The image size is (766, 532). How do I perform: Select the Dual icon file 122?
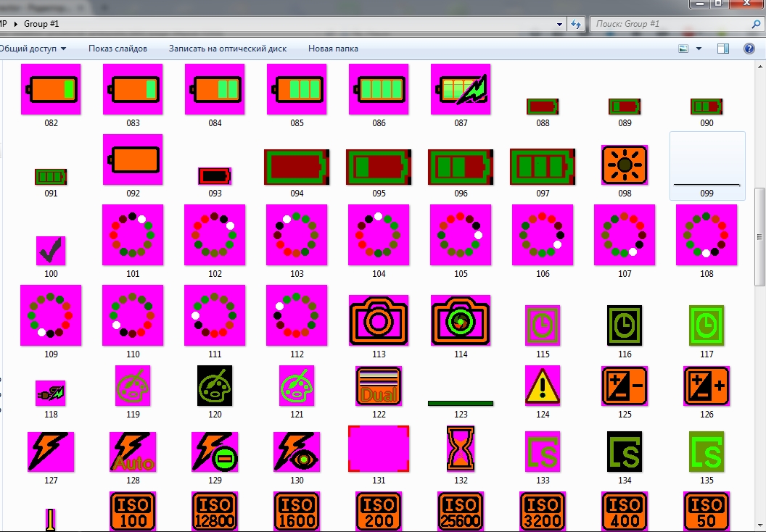click(x=379, y=386)
